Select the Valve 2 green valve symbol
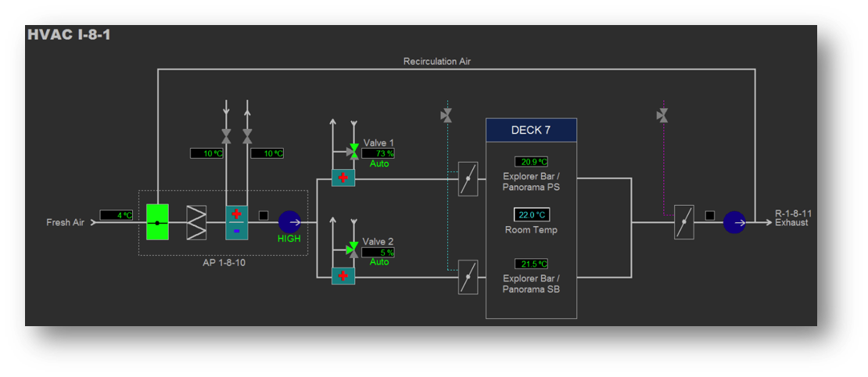Image resolution: width=868 pixels, height=377 pixels. [353, 250]
